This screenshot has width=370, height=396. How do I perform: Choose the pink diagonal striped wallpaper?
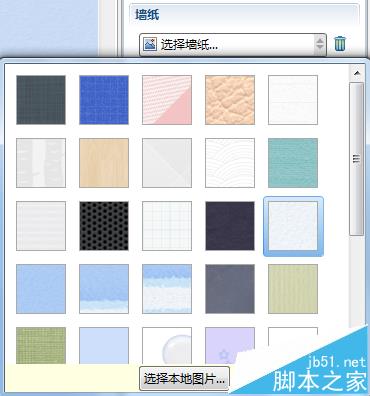(x=167, y=100)
